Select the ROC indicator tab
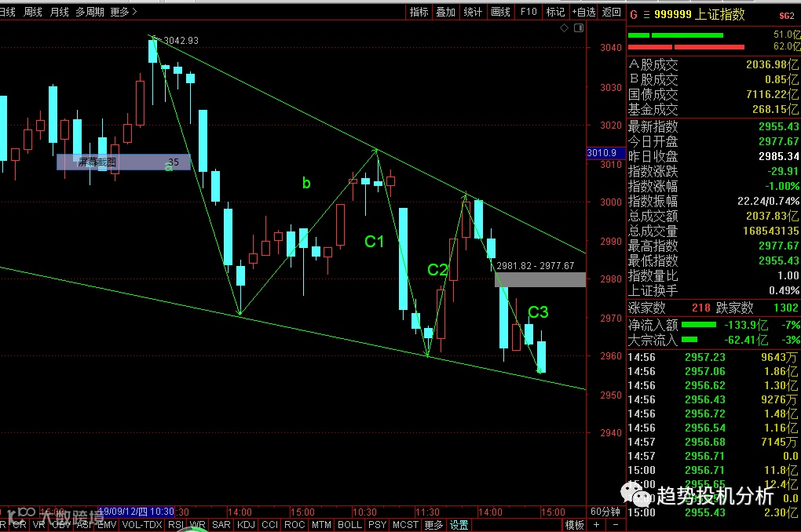This screenshot has width=801, height=532. tap(294, 525)
